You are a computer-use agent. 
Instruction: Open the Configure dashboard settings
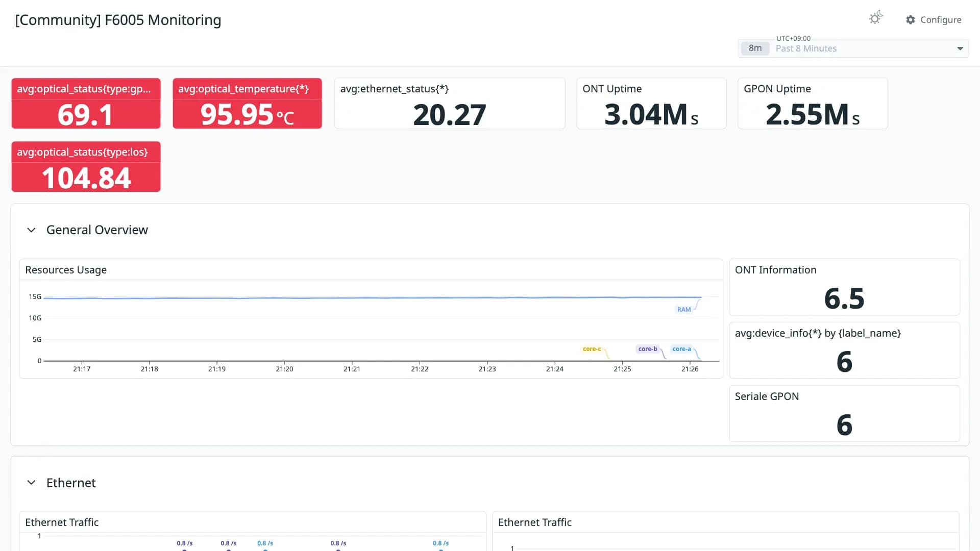tap(934, 20)
